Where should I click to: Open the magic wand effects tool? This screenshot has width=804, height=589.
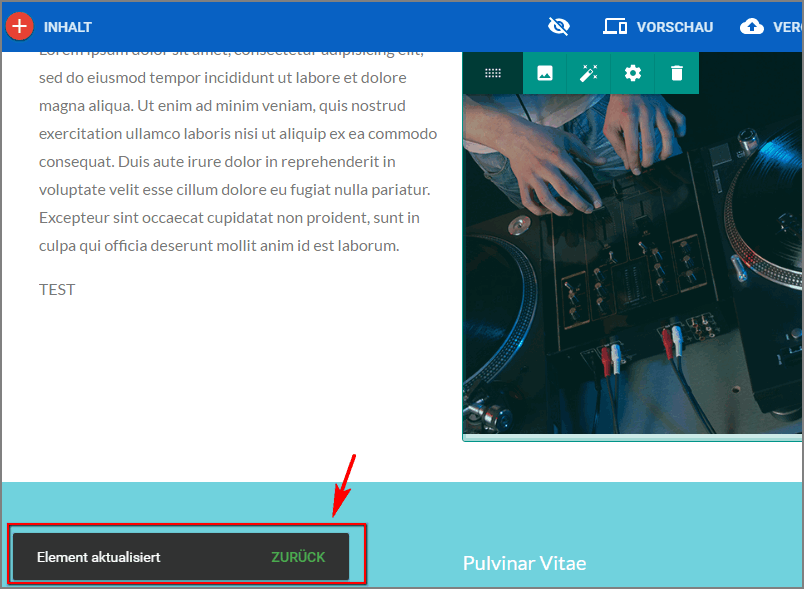(x=589, y=73)
